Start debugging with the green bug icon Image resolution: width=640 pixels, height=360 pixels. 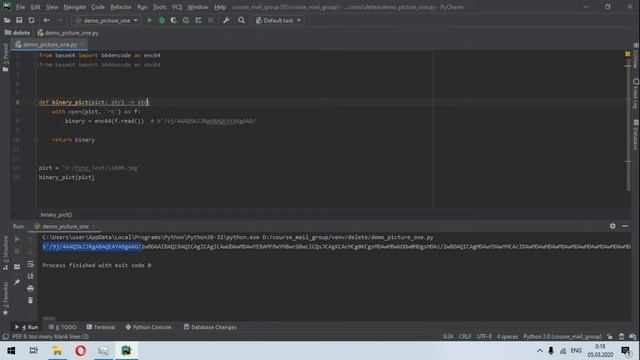162,20
